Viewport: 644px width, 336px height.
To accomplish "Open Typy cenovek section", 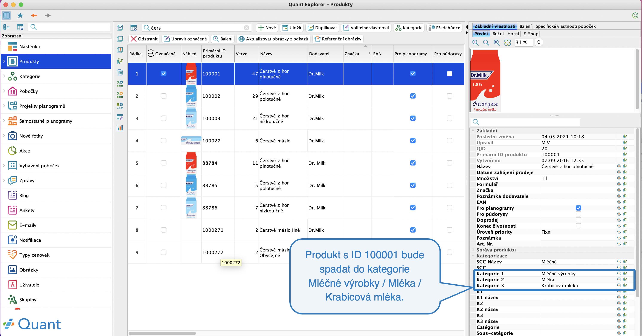I will (56, 255).
